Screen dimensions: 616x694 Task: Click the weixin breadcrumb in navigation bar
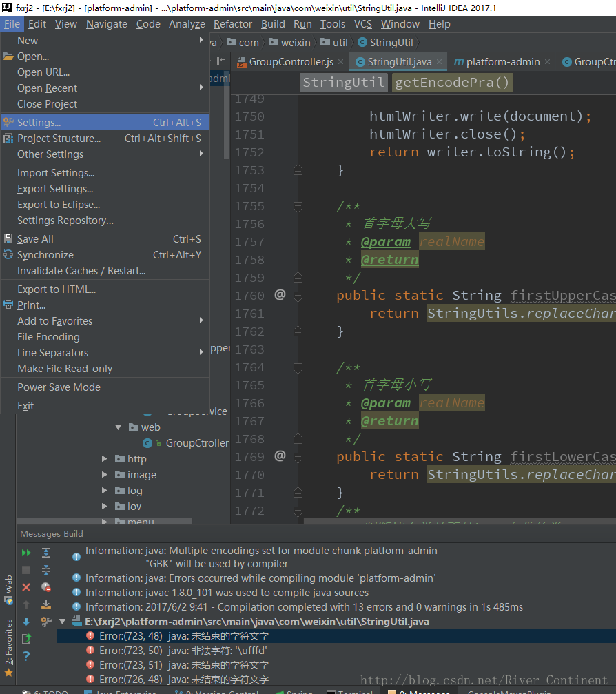[x=290, y=43]
